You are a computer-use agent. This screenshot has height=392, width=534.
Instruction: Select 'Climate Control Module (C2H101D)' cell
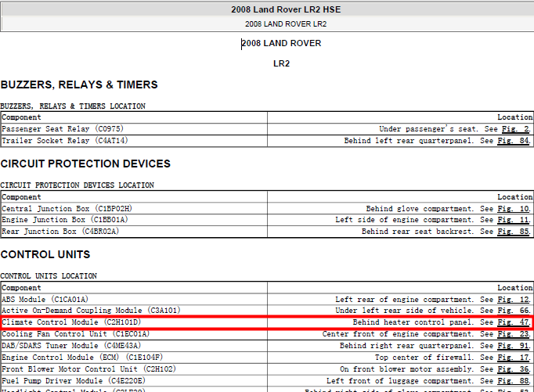point(134,322)
